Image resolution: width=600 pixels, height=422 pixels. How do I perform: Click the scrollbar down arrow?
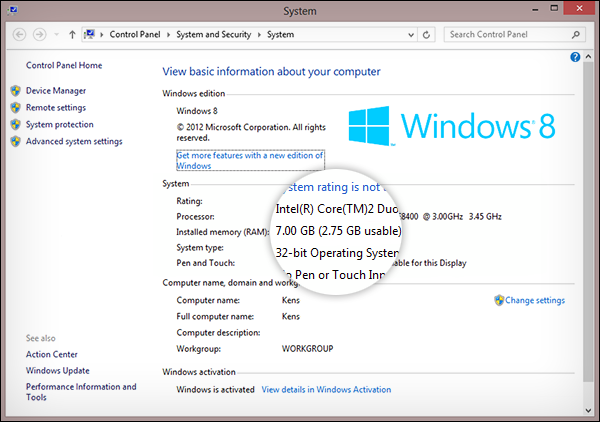(x=589, y=411)
